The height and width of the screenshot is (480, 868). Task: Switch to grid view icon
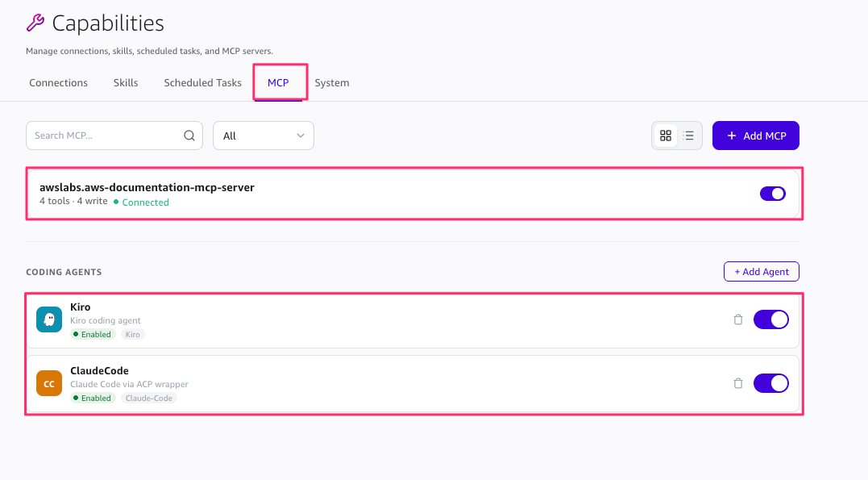coord(666,136)
